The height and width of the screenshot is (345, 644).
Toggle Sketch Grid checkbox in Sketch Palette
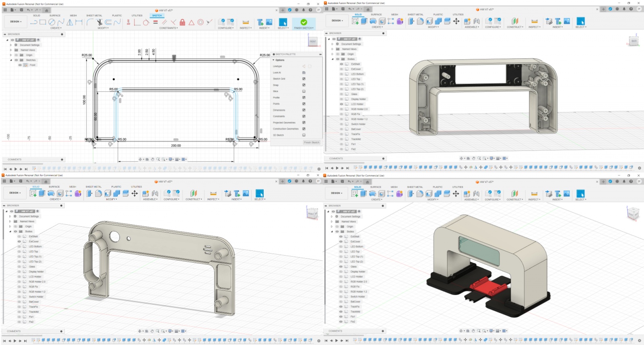pos(304,79)
